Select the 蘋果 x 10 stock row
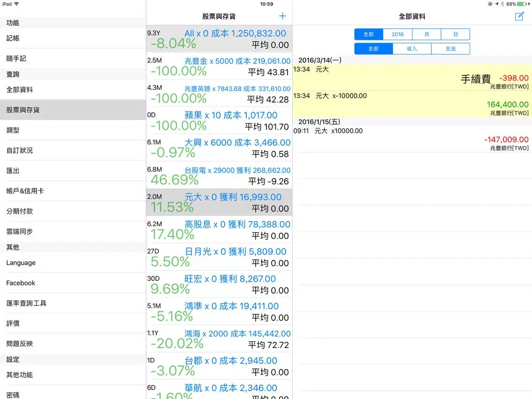This screenshot has height=399, width=532. [219, 120]
